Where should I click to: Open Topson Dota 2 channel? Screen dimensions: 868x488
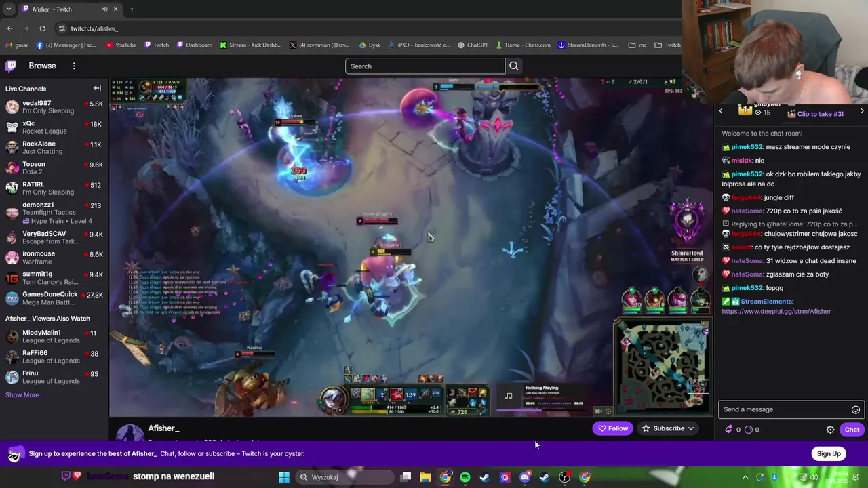coord(54,167)
